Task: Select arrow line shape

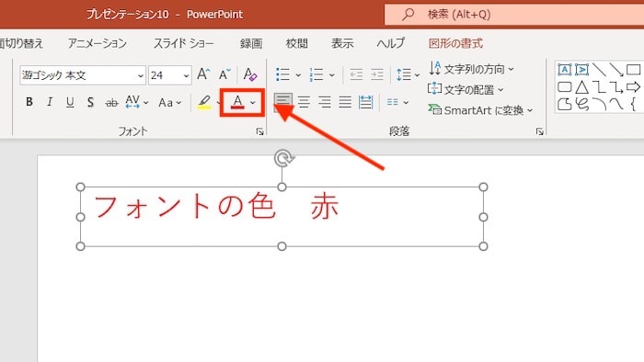Action: tap(616, 70)
